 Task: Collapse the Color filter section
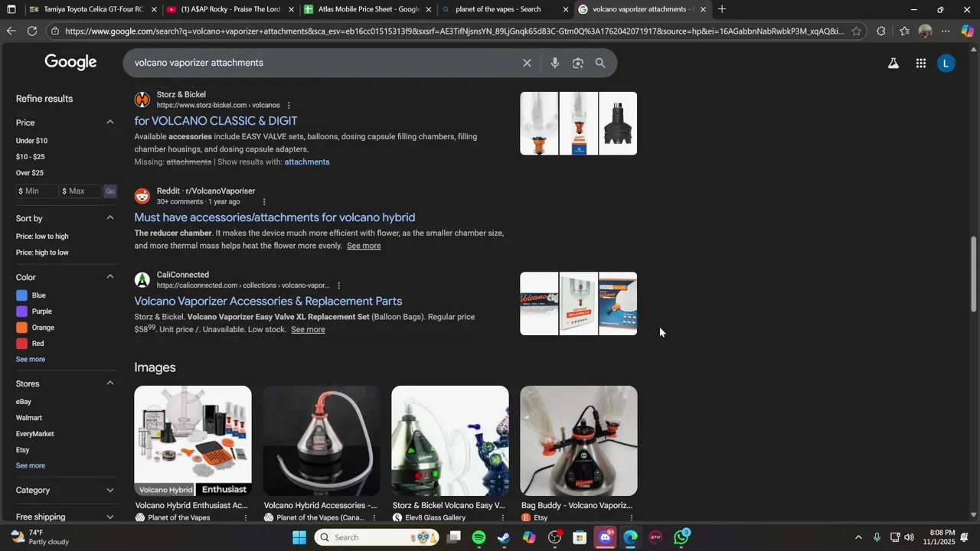click(109, 277)
